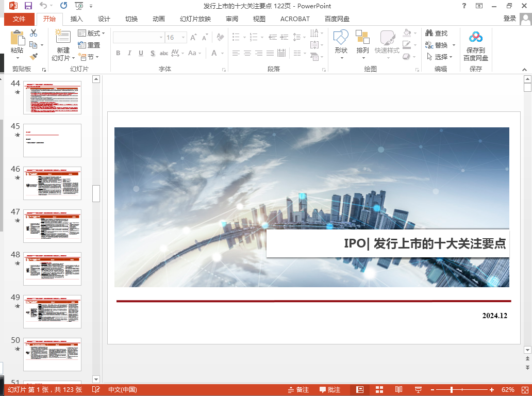532x396 pixels.
Task: Center align text
Action: point(247,53)
